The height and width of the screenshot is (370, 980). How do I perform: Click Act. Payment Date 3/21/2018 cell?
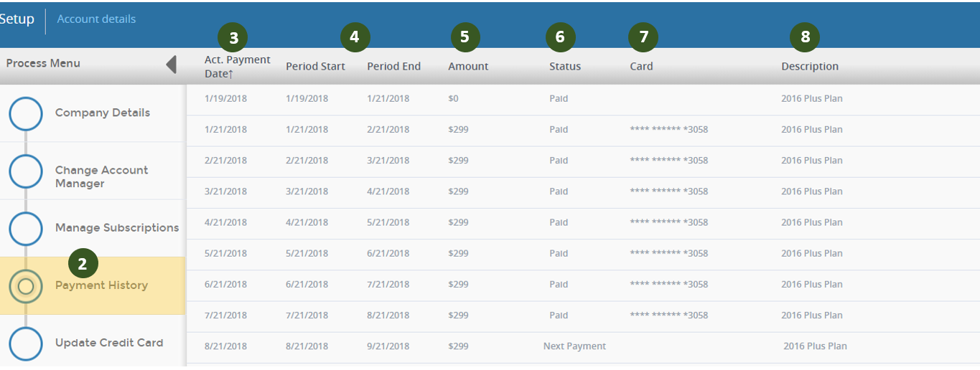225,191
